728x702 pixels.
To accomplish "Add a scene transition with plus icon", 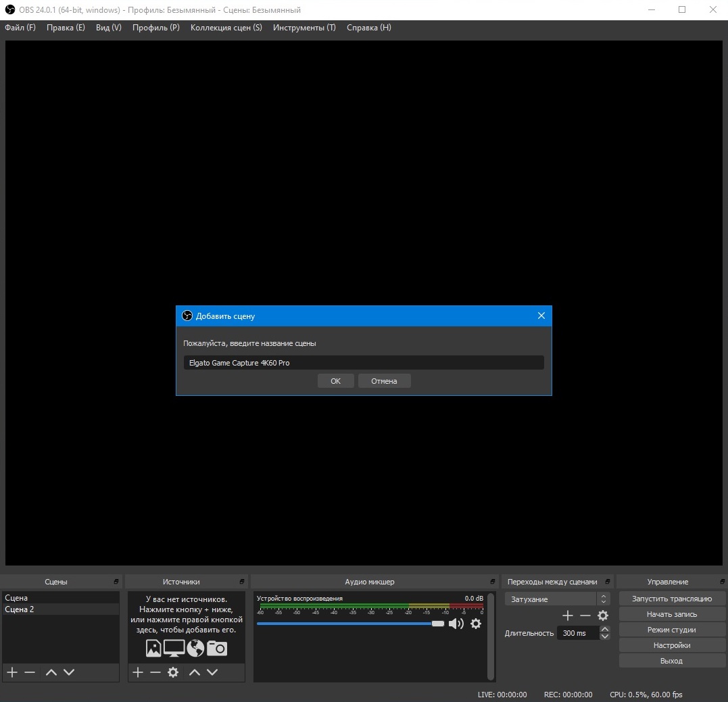I will 567,616.
